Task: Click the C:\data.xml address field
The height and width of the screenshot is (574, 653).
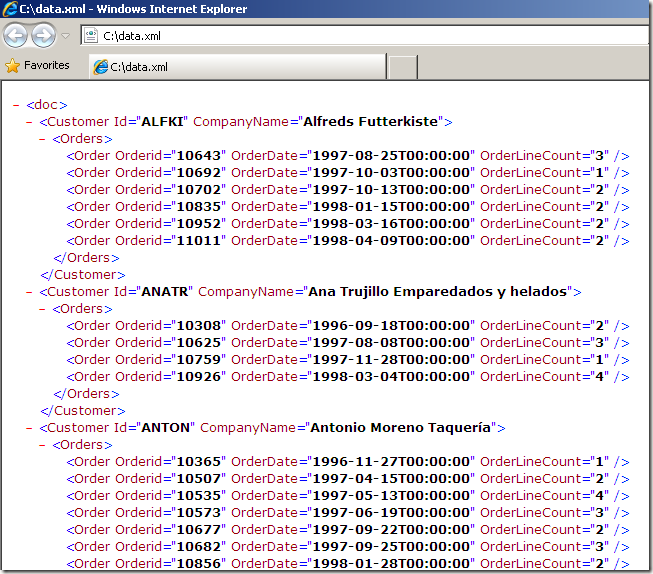Action: [364, 36]
